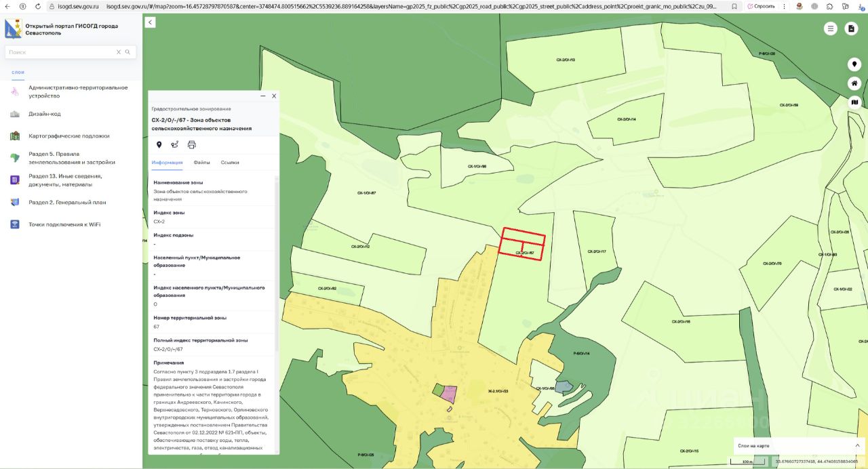
Task: Open the basemap switcher map icon
Action: [854, 102]
